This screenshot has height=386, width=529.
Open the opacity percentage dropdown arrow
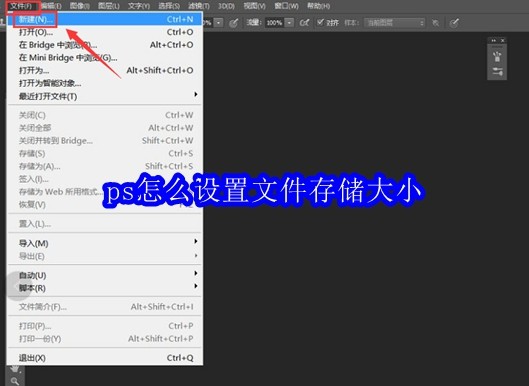219,23
